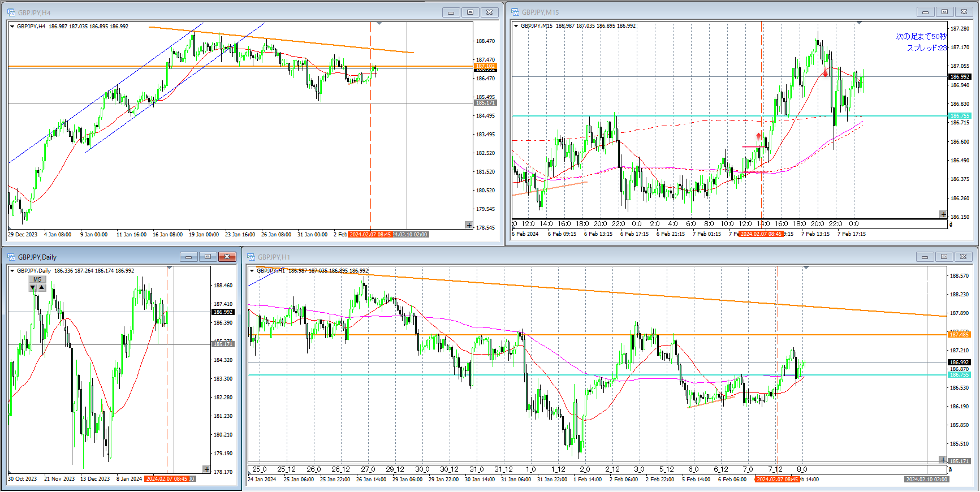This screenshot has width=980, height=492.
Task: Click the cyan 186.755 price label in M15
Action: (960, 116)
